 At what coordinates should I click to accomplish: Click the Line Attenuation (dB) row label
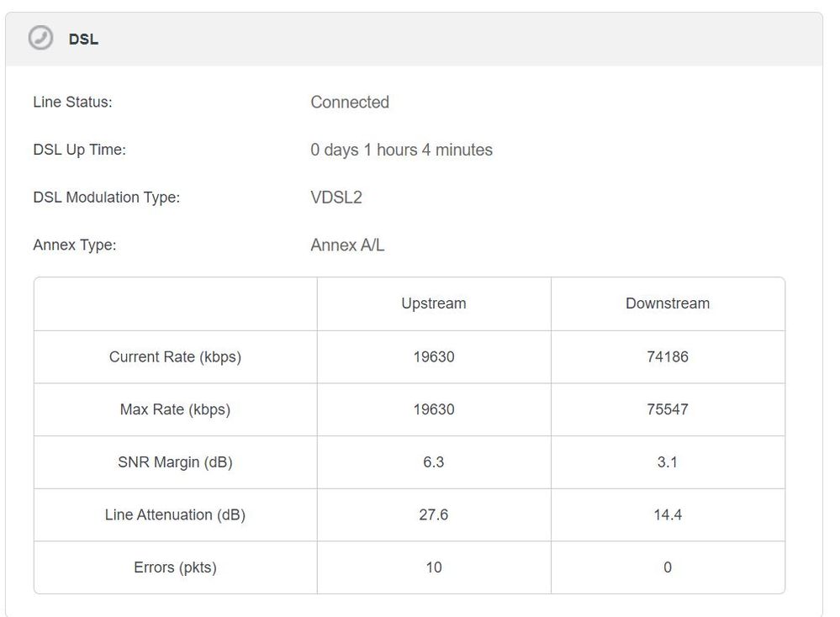(x=175, y=515)
